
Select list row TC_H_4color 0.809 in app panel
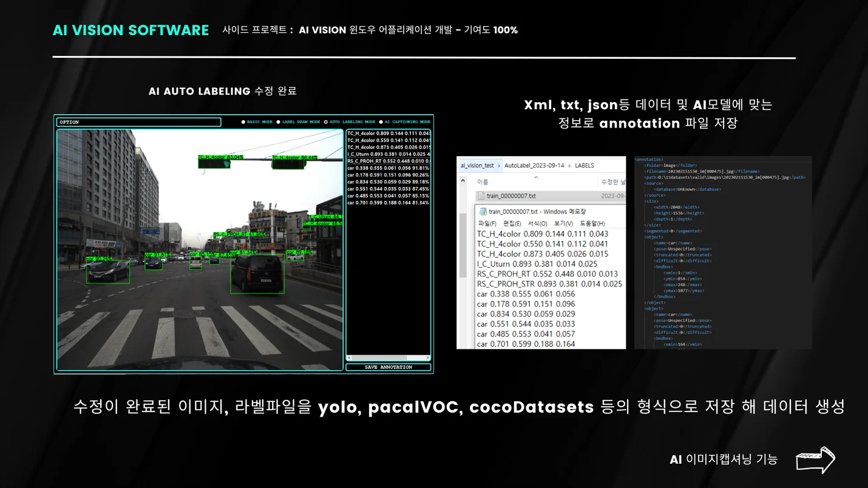pos(388,133)
